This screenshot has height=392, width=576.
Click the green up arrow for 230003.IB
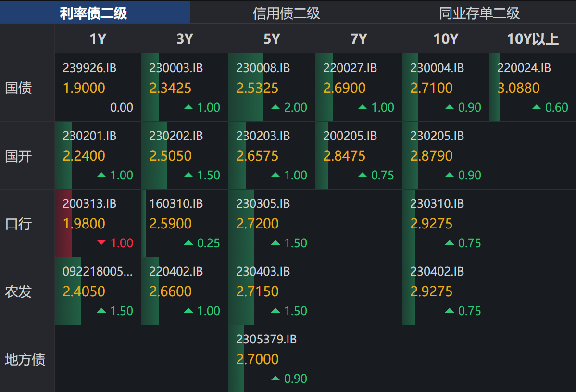click(188, 107)
